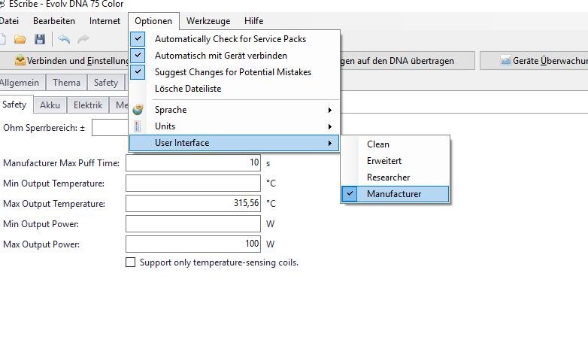Click the open file folder icon

pos(20,39)
